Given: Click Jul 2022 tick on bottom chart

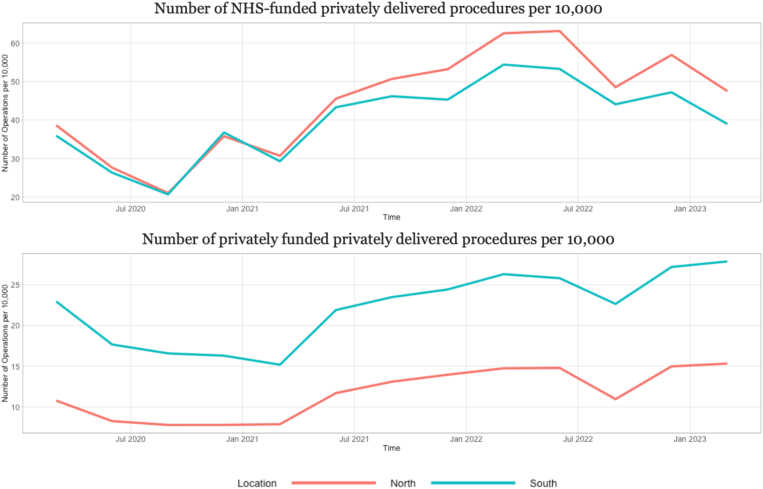Looking at the screenshot, I should click(578, 438).
